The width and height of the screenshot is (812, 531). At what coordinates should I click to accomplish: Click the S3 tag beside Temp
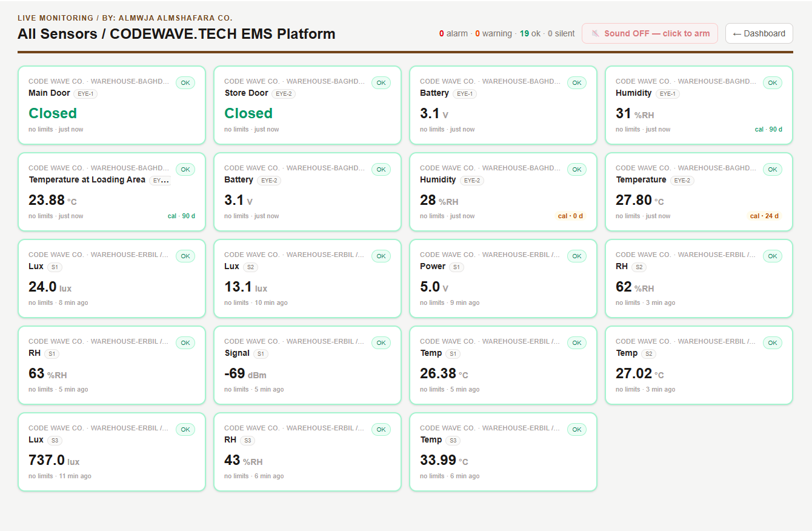pyautogui.click(x=453, y=441)
